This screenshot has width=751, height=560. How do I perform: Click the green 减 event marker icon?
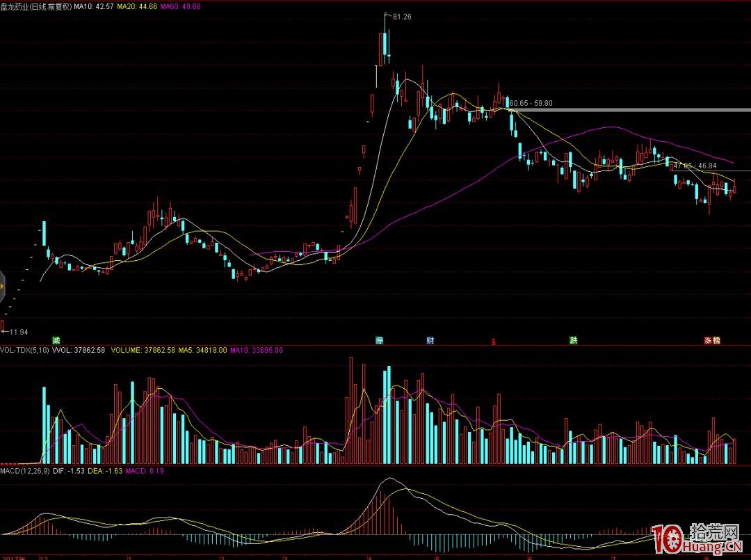(x=56, y=341)
